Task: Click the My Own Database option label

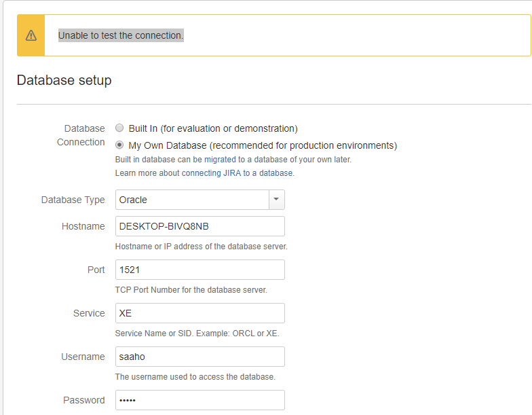Action: click(x=263, y=145)
